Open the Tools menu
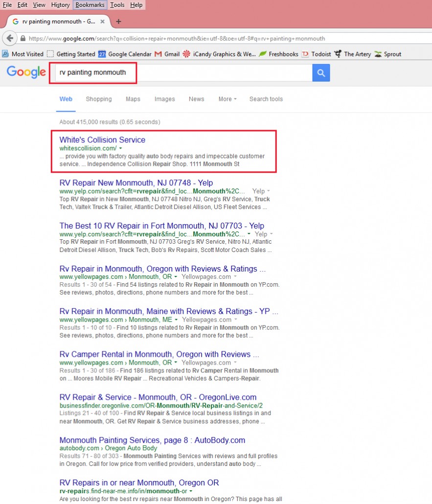This screenshot has width=432, height=504. [x=117, y=5]
